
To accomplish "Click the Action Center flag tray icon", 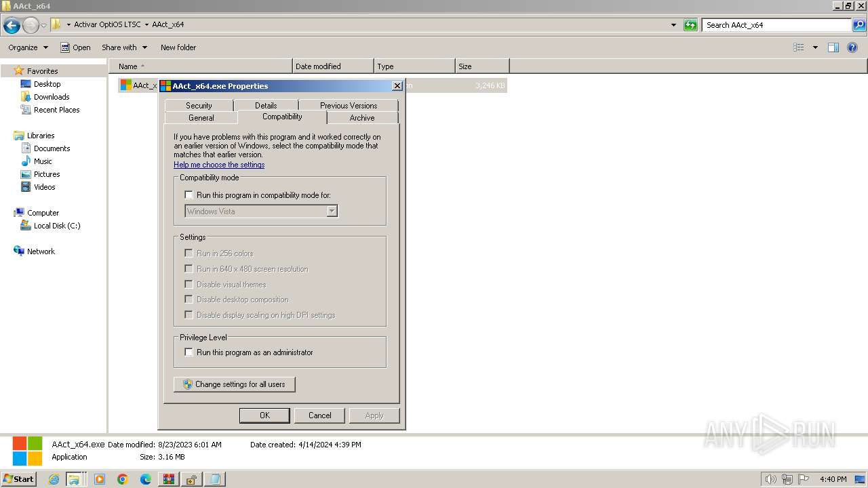I will click(x=803, y=479).
